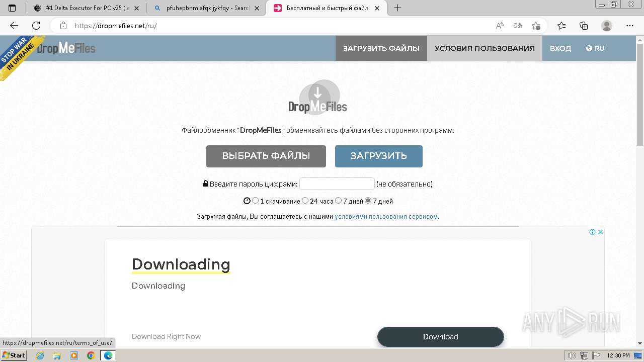Viewport: 644px width, 362px height.
Task: Select the unchecked 7 дней option
Action: pyautogui.click(x=339, y=201)
